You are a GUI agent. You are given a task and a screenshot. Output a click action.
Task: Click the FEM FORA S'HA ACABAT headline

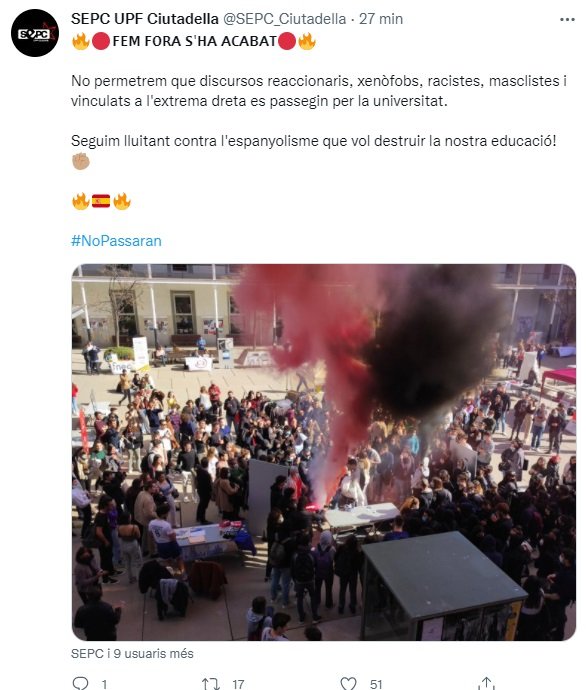tap(194, 41)
